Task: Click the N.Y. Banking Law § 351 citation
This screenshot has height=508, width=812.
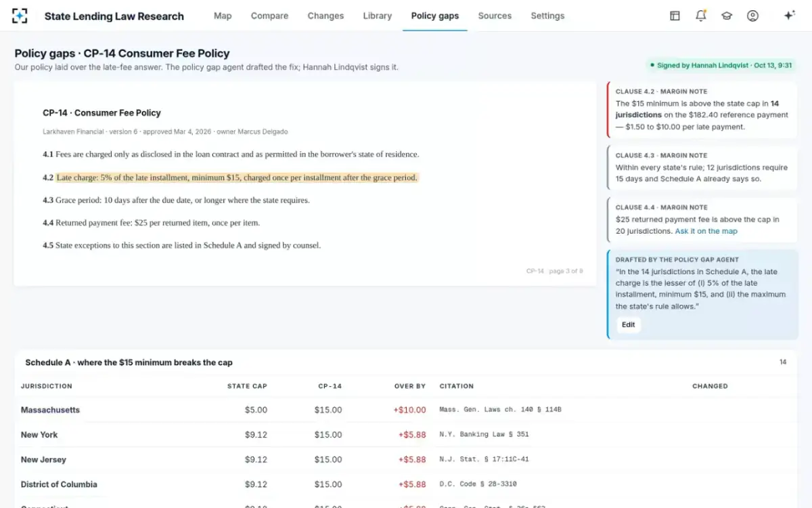Action: (x=484, y=435)
